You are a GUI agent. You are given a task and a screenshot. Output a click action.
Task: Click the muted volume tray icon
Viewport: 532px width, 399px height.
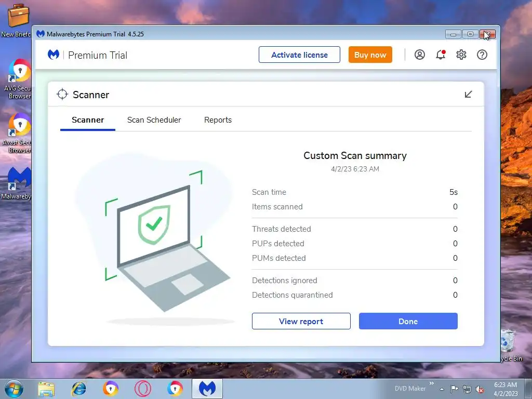(x=480, y=390)
